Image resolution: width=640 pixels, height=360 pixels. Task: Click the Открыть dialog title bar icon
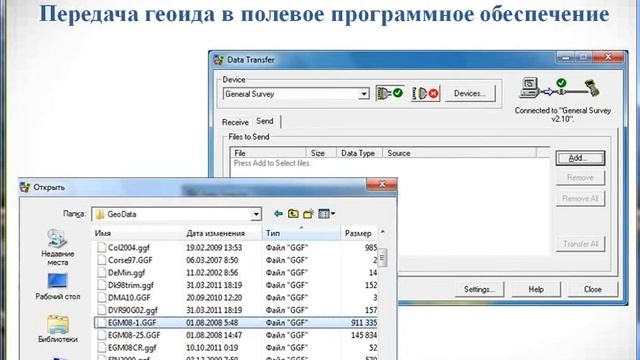(25, 187)
